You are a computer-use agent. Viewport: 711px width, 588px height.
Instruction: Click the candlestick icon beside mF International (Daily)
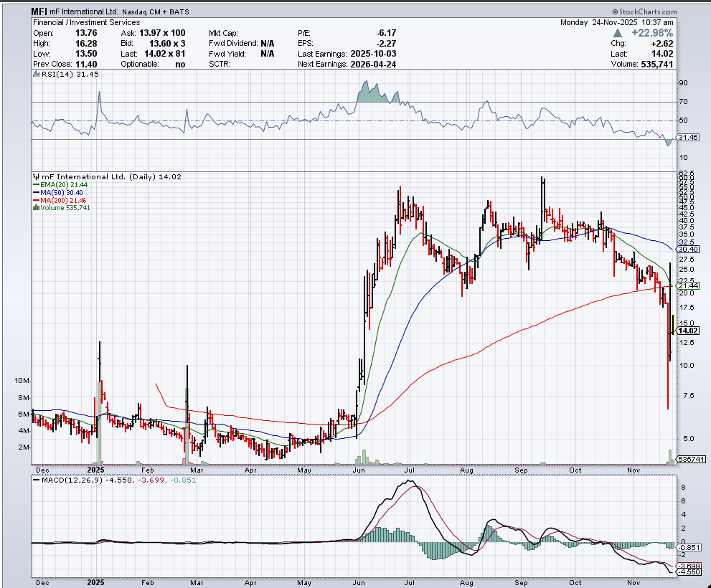click(x=35, y=176)
